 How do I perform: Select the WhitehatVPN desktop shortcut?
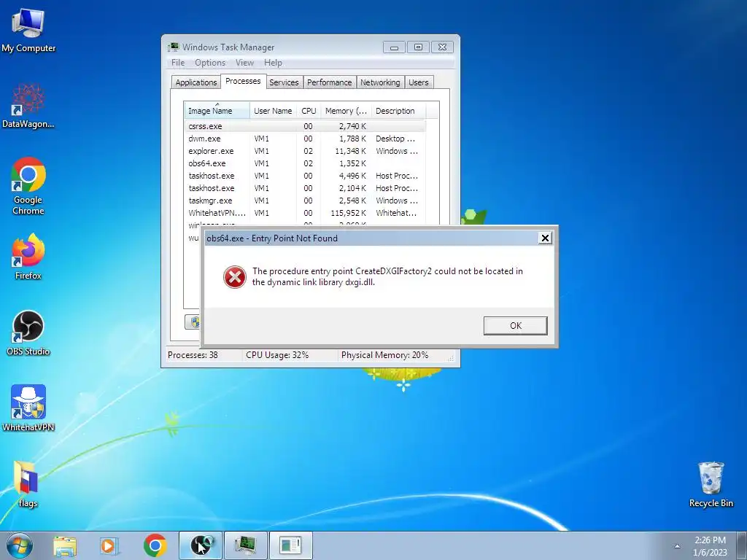coord(28,408)
